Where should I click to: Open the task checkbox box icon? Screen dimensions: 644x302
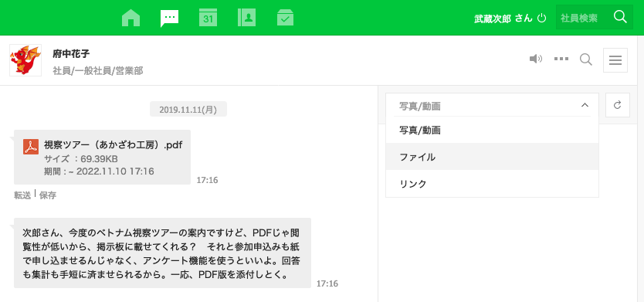click(285, 18)
